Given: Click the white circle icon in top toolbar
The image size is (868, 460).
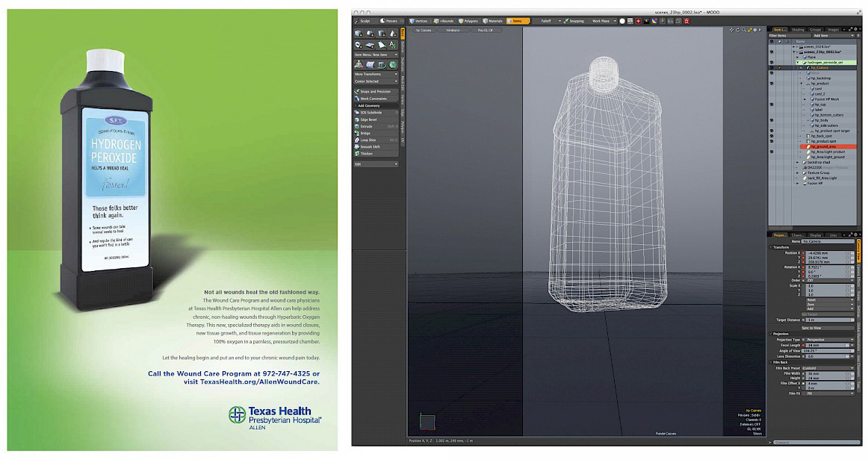Looking at the screenshot, I should pos(622,21).
